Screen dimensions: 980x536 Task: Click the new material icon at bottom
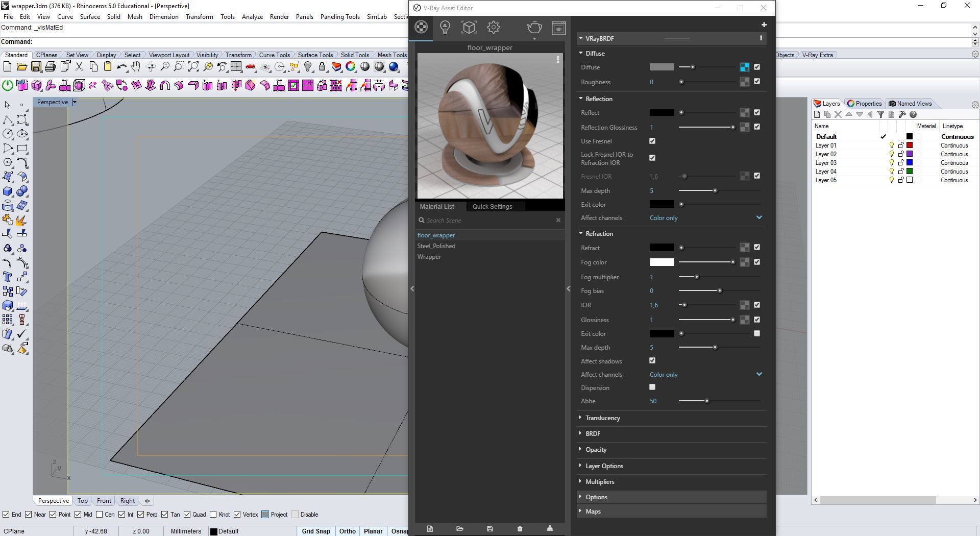[430, 529]
